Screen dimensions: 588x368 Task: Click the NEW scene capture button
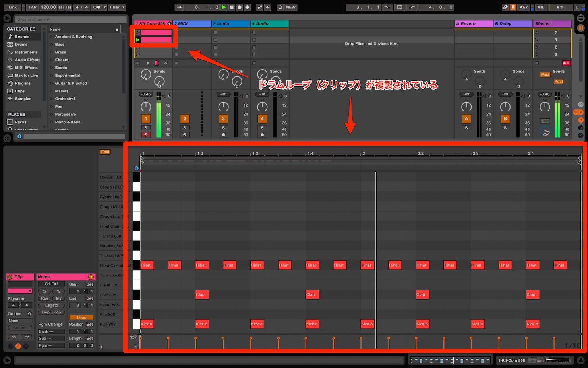[x=291, y=7]
